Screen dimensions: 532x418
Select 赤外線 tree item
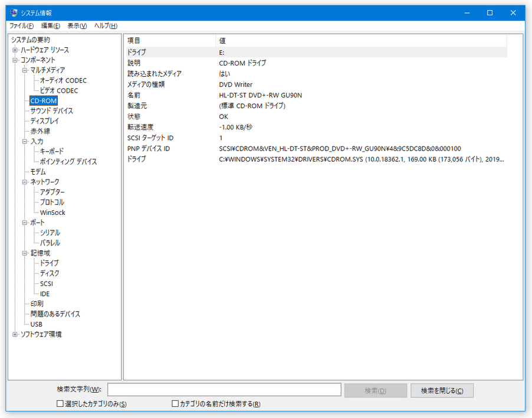click(40, 132)
